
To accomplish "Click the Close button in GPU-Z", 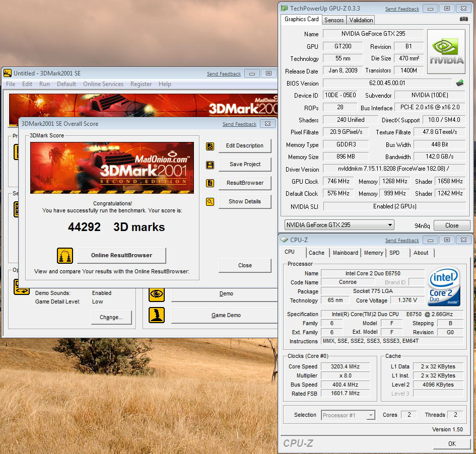I will (452, 225).
